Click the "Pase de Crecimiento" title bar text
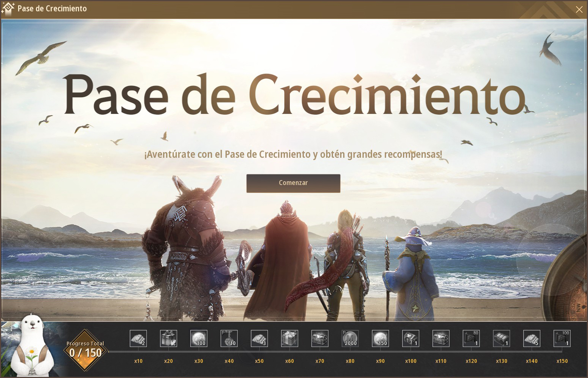Screen dimensions: 588x378 [x=52, y=9]
